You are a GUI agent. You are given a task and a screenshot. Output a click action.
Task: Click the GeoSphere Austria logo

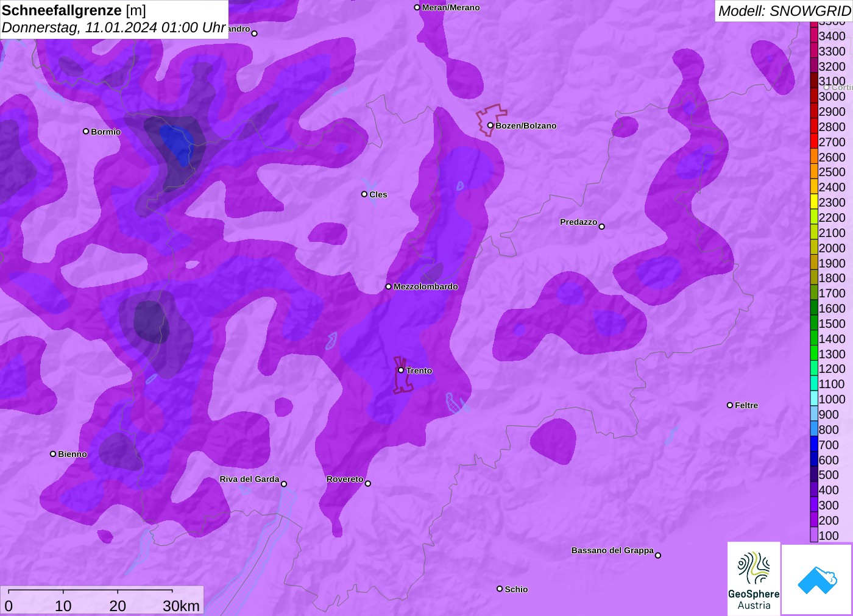pyautogui.click(x=754, y=578)
